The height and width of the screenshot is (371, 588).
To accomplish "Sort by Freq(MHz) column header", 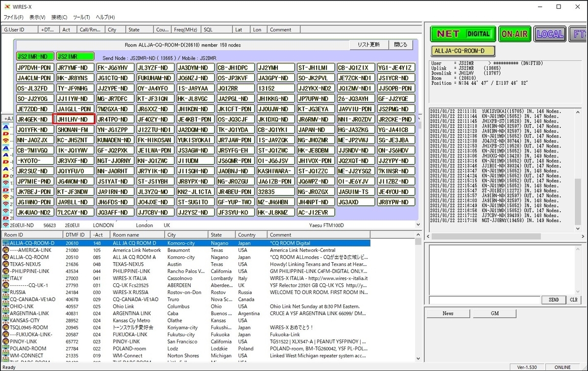I will point(186,29).
